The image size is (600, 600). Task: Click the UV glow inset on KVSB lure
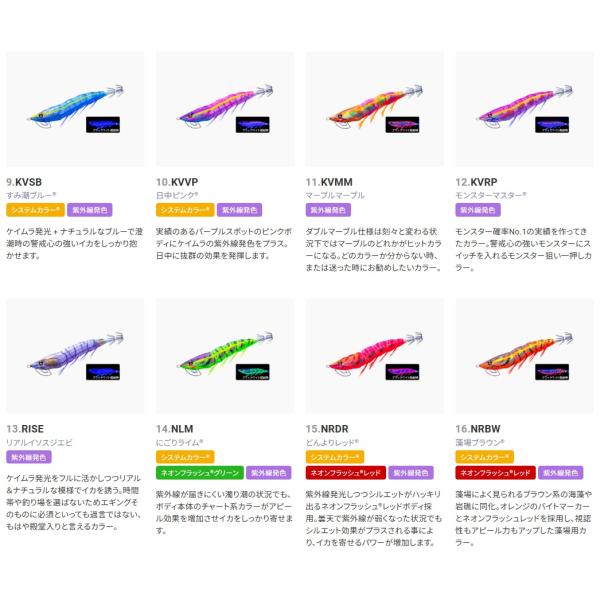pyautogui.click(x=103, y=125)
